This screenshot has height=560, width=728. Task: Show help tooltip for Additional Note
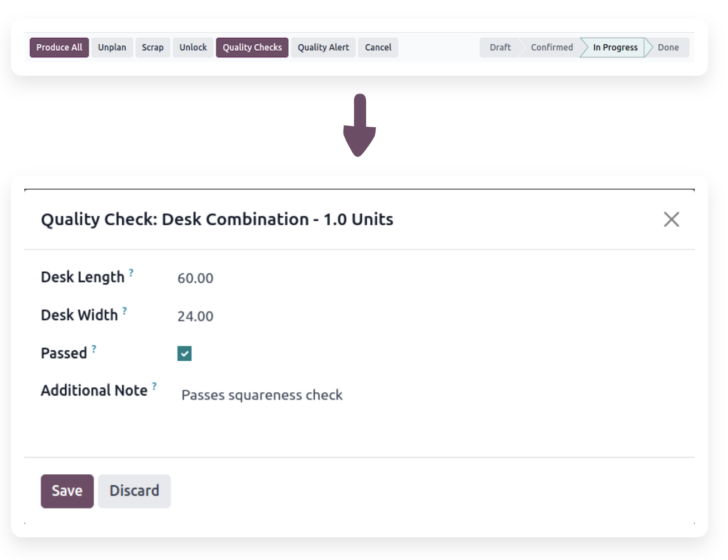(154, 386)
